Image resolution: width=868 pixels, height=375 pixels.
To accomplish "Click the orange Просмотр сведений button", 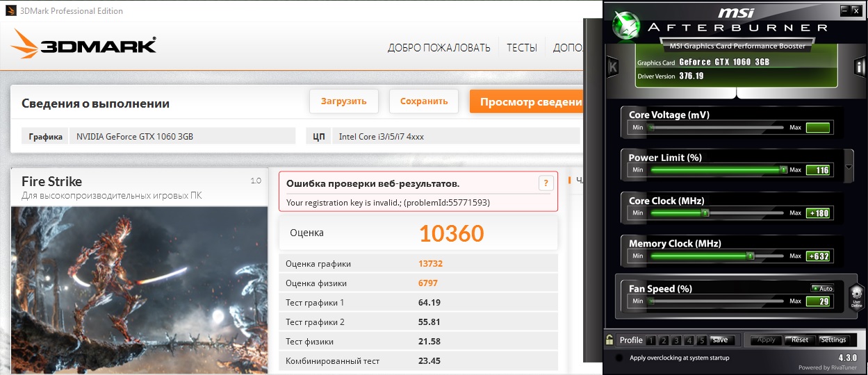I will [526, 101].
